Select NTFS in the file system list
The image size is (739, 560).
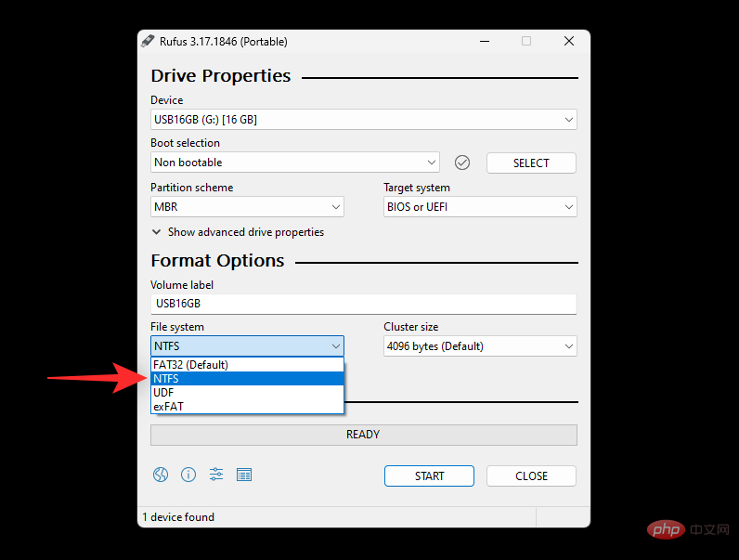click(247, 379)
